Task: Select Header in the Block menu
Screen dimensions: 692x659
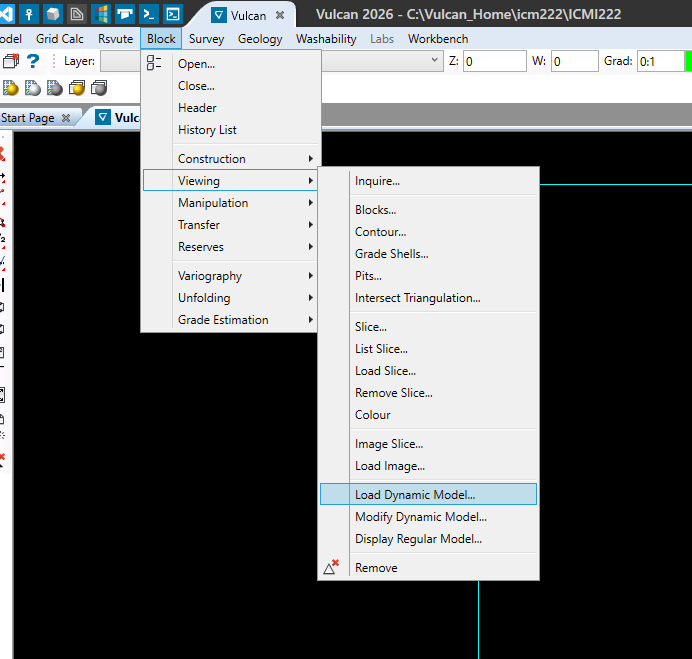Action: point(230,108)
